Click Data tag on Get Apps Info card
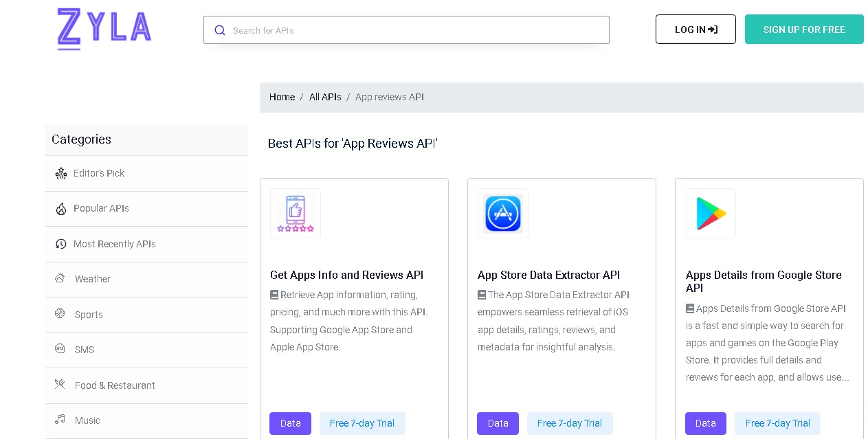 click(290, 423)
